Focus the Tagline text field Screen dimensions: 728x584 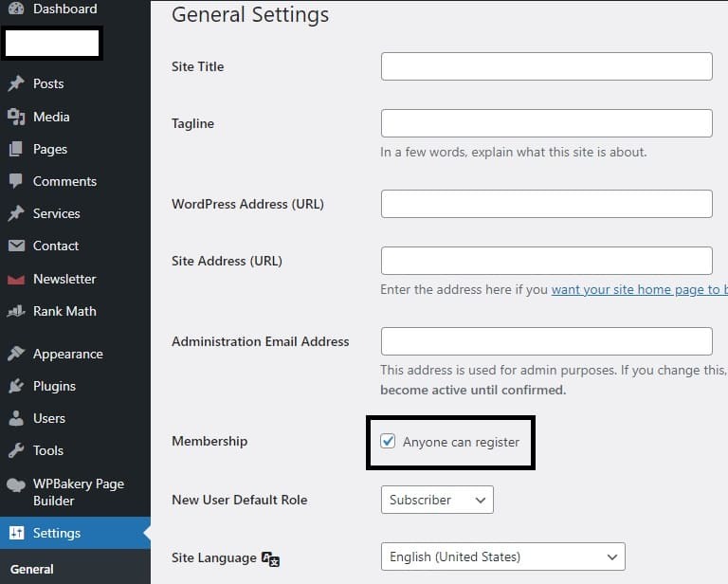coord(546,123)
